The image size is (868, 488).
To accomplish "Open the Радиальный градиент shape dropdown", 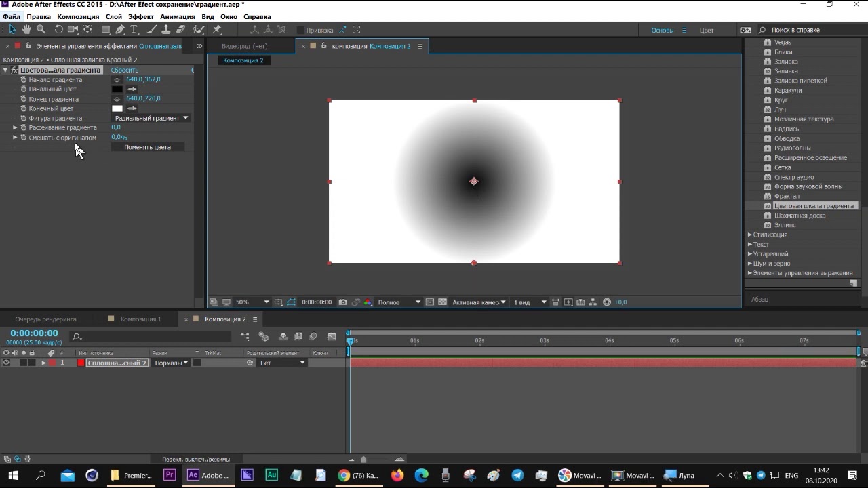I will pyautogui.click(x=151, y=118).
